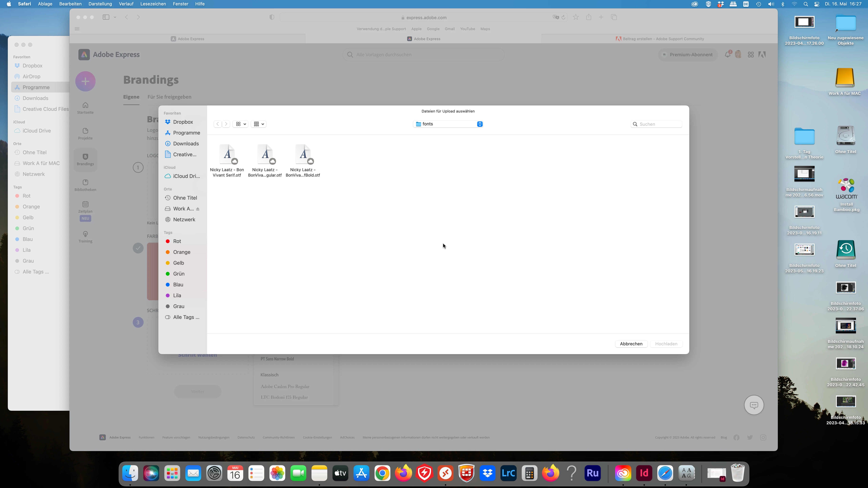Open Adobe InDesign from the Dock

(644, 473)
